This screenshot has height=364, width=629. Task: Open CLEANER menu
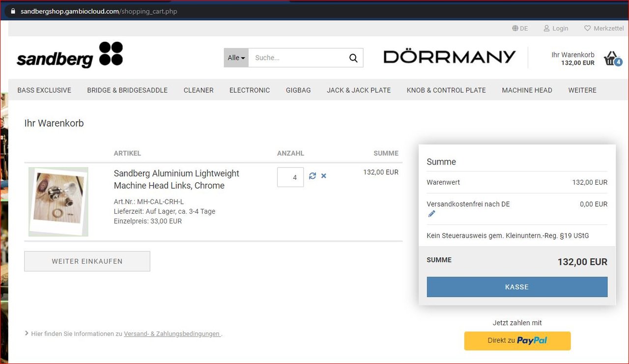(x=199, y=90)
